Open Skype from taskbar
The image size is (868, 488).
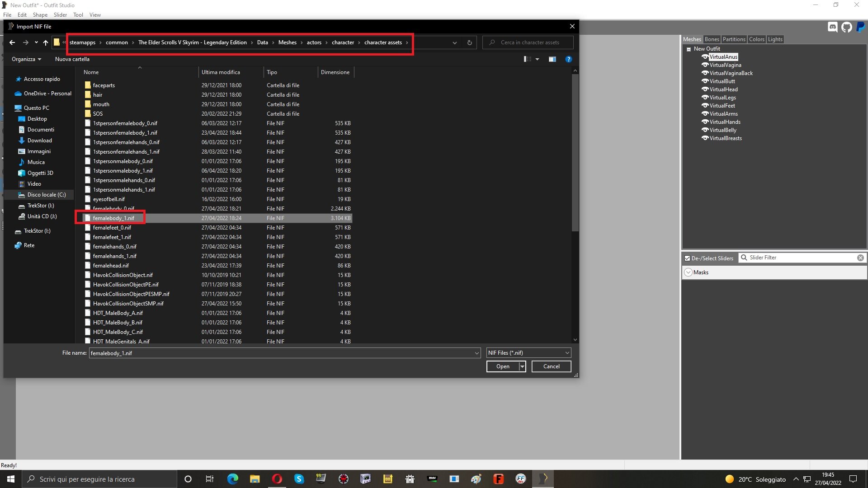coord(299,479)
